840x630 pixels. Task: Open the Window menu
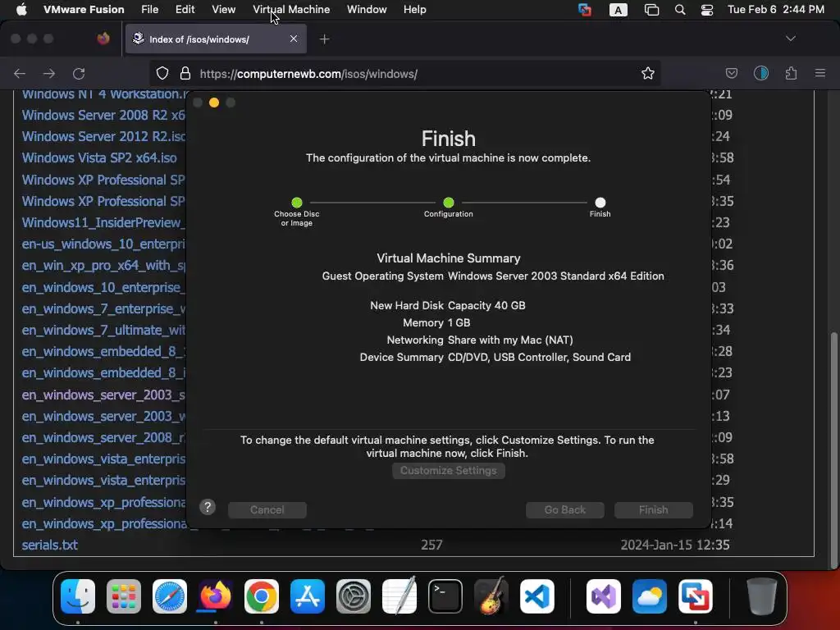(367, 10)
